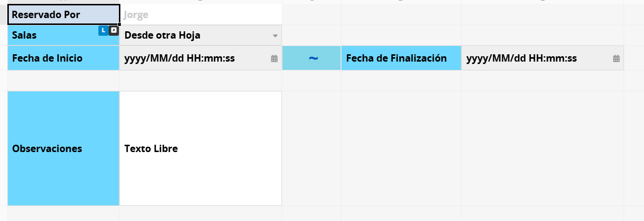This screenshot has width=644, height=221.
Task: Click the tilde separator cell
Action: (x=312, y=58)
